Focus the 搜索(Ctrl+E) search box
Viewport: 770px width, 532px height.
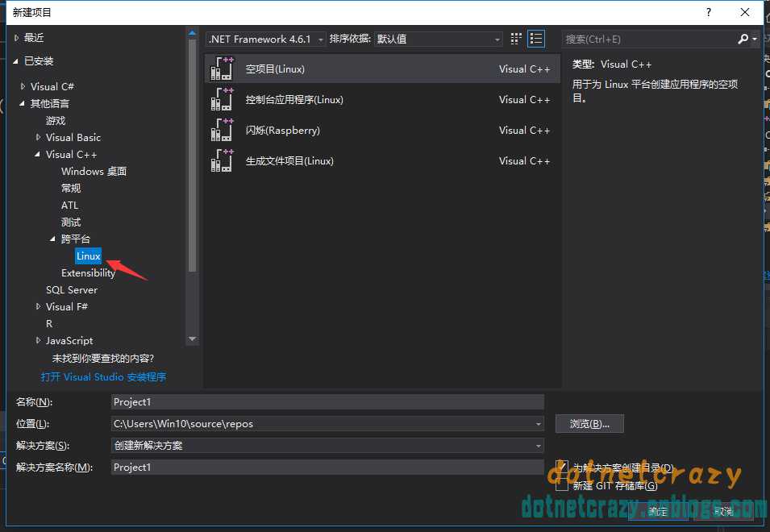pyautogui.click(x=649, y=39)
